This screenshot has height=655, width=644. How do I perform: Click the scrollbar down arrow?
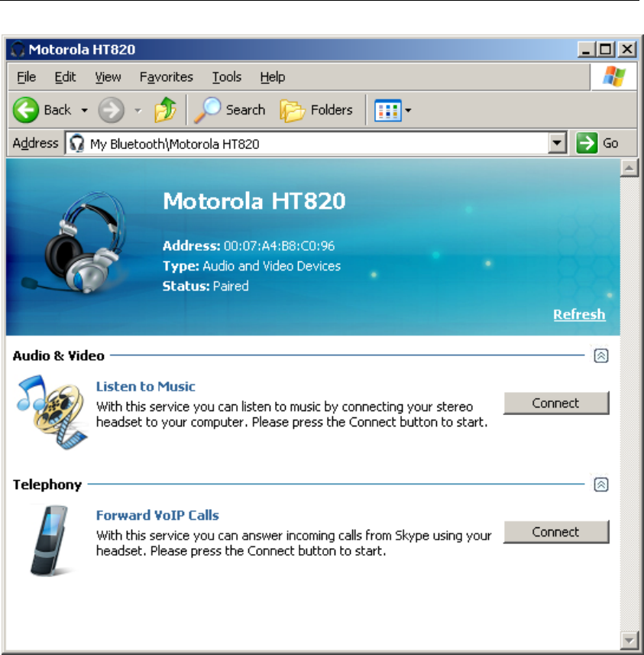click(x=629, y=640)
